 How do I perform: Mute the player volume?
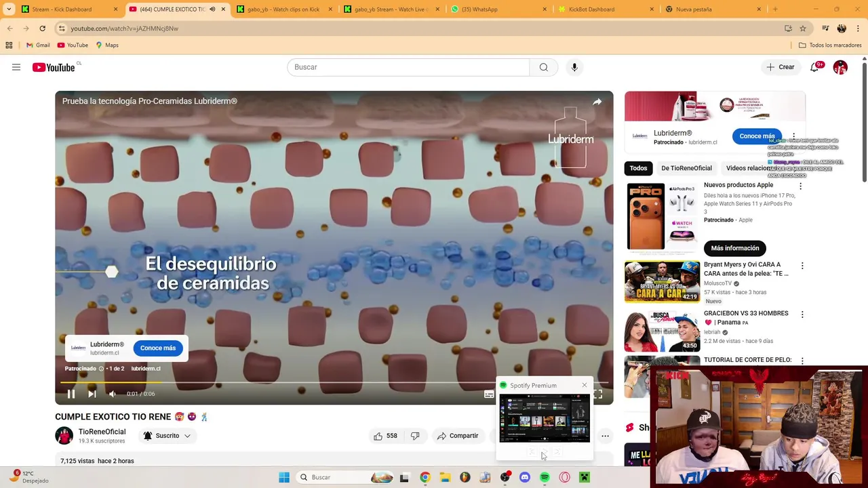[x=113, y=394]
